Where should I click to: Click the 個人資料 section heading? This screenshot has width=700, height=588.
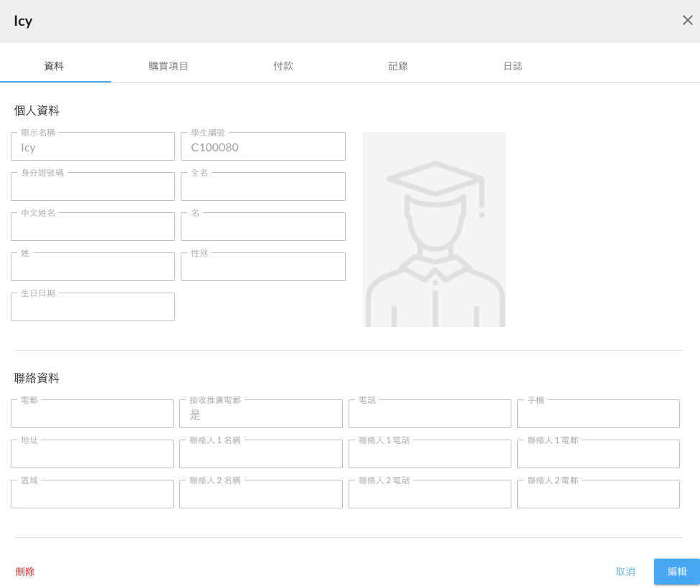tap(37, 110)
